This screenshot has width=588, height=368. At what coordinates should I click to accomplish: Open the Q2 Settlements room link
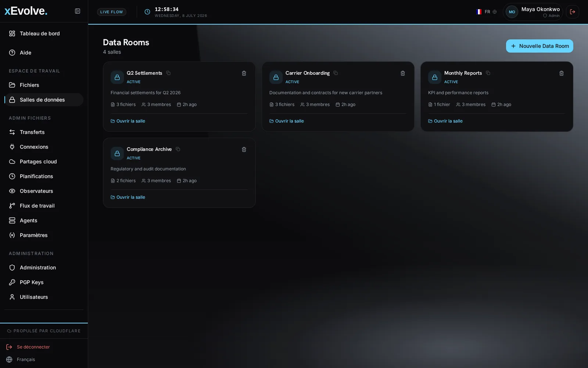click(128, 121)
